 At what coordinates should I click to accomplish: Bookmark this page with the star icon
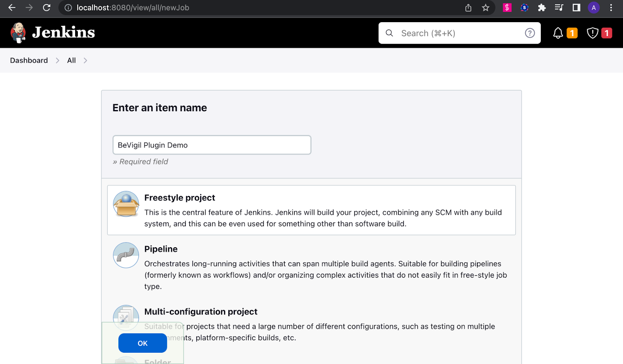click(x=486, y=8)
